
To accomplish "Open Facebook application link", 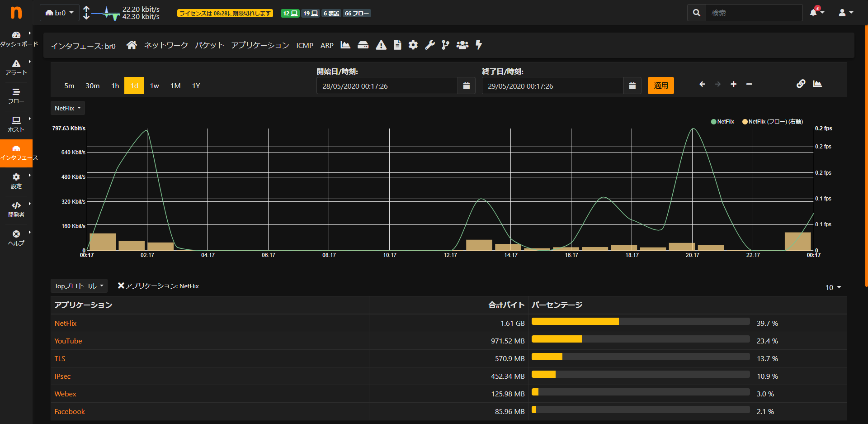I will point(70,411).
